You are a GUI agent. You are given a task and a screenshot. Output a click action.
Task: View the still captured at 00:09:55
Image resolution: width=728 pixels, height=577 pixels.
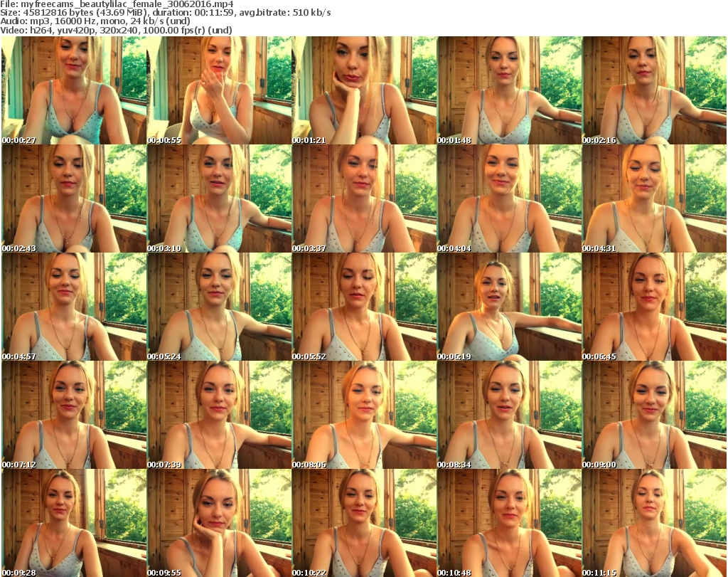click(219, 523)
